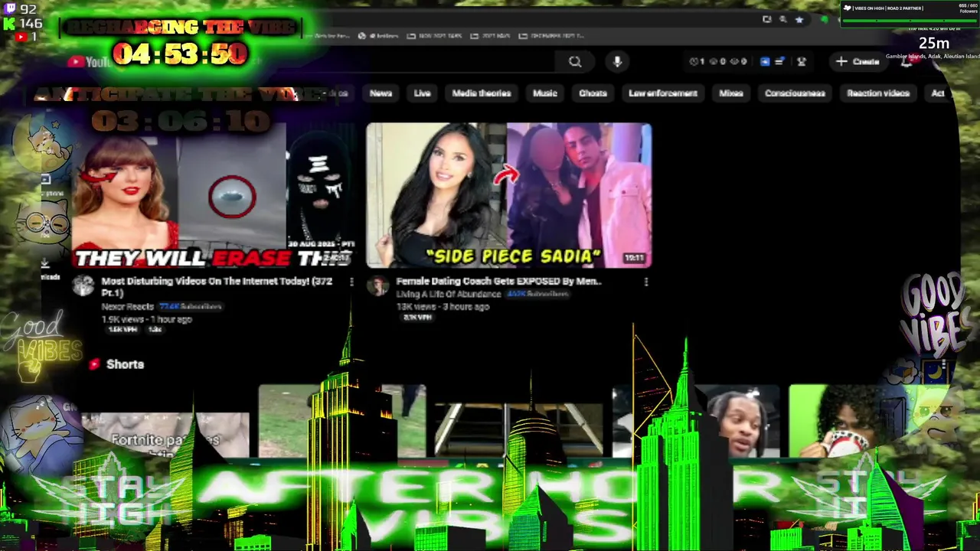Click the red Shorts logo icon
This screenshot has height=551, width=980.
point(94,364)
